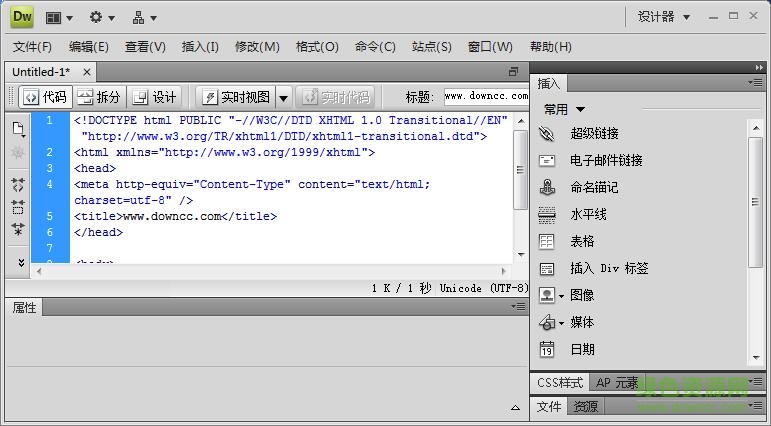Open the Designer (设计器) workspace dropdown
Viewport: 771px width, 426px height.
(x=664, y=17)
